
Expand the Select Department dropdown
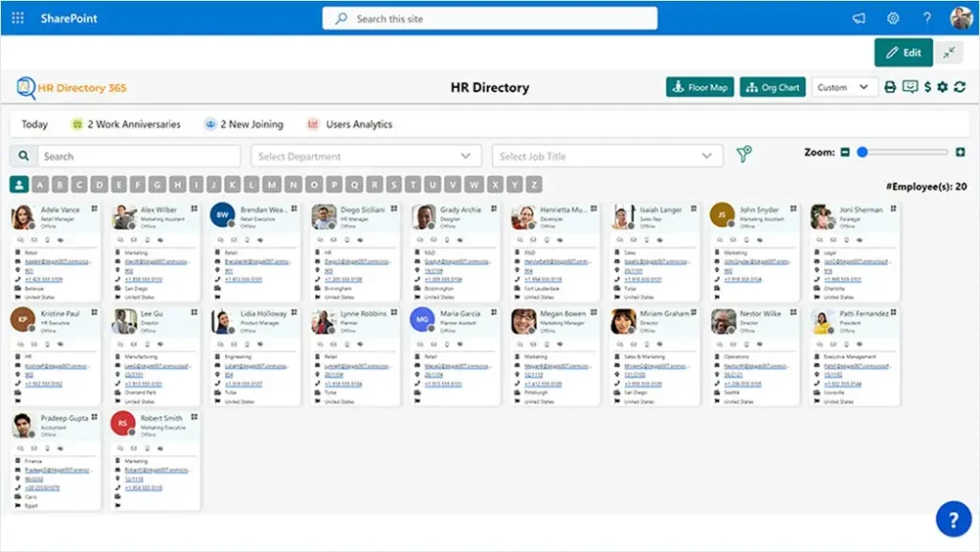click(x=366, y=155)
